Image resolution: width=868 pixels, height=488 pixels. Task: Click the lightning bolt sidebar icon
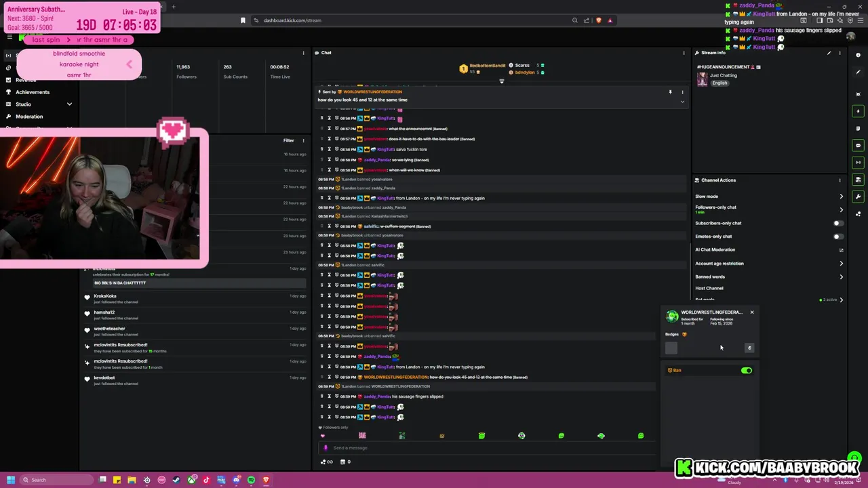point(859,111)
